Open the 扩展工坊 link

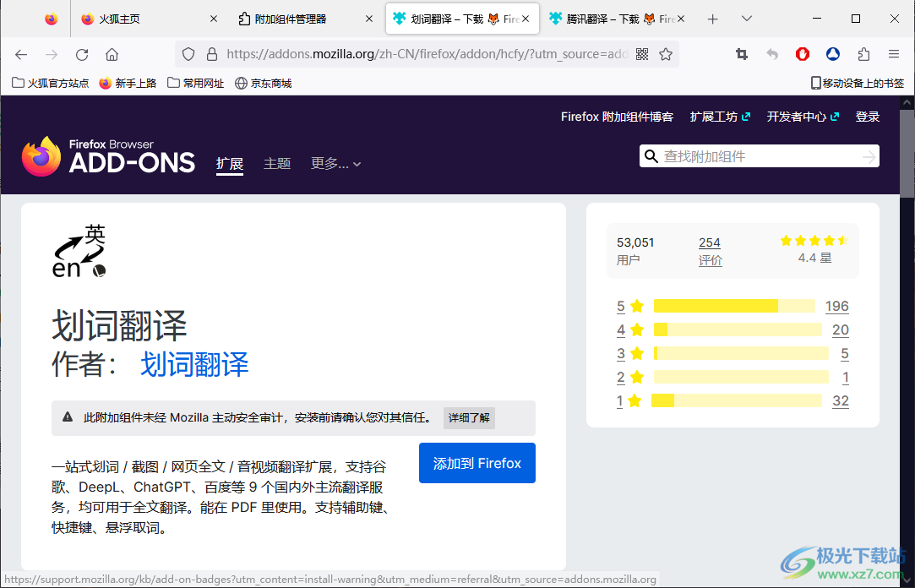(720, 117)
